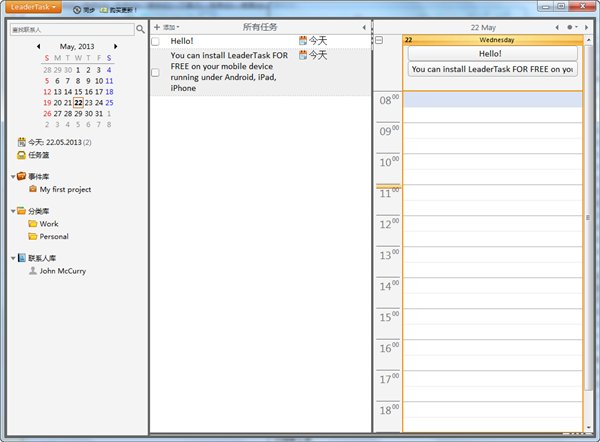Viewport: 600px width, 442px height.
Task: Collapse the all-day area minus toggle in calendar
Action: coord(380,40)
